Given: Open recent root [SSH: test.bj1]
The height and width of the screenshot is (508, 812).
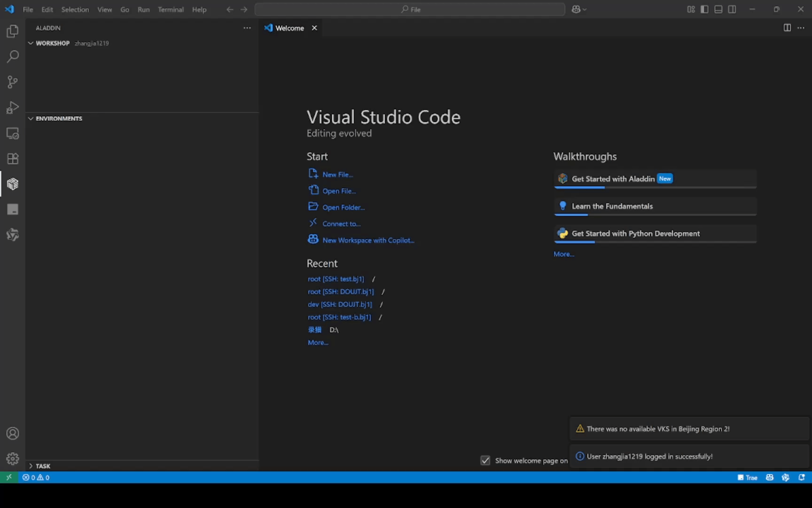Looking at the screenshot, I should (x=336, y=279).
